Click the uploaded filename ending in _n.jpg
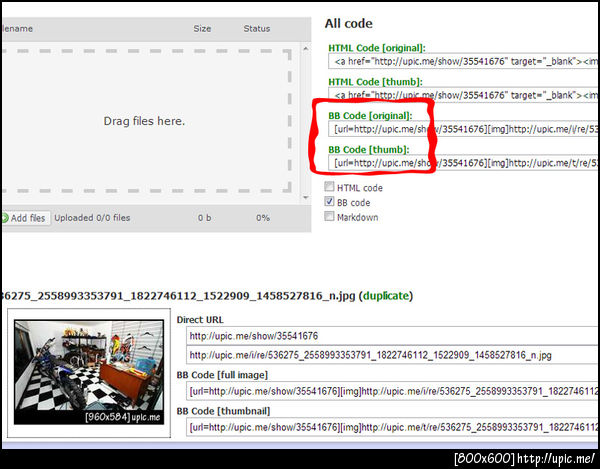 [178, 296]
